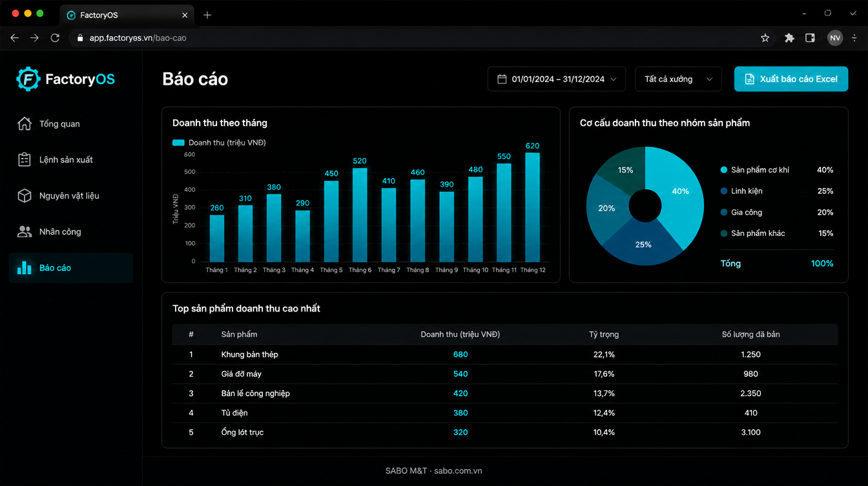Click the Tháng 12 bar showing 620
This screenshot has height=486, width=868.
(532, 207)
